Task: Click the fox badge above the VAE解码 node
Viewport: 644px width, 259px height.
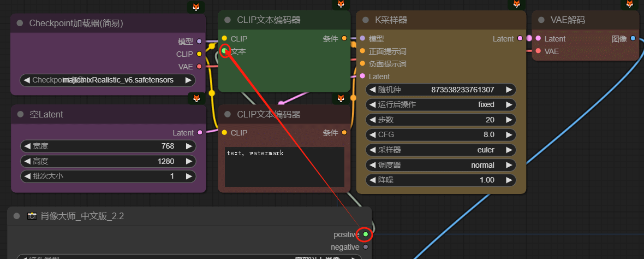Action: pos(629,4)
